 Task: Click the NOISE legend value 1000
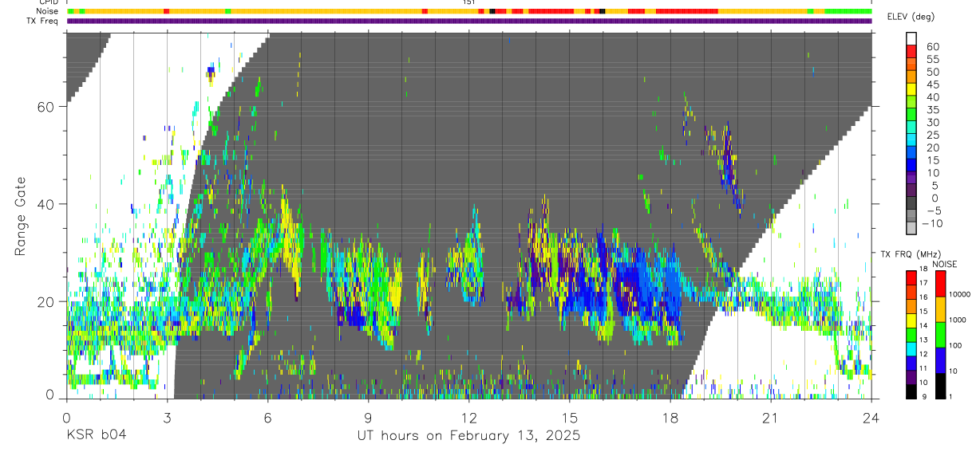pyautogui.click(x=956, y=320)
